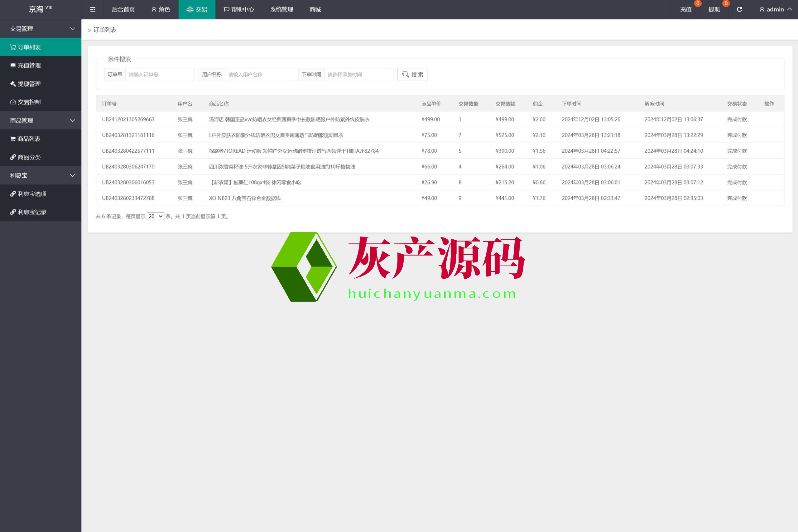Screen dimensions: 798x532
Task: Open 利息宝记录 sidebar item
Action: [32, 212]
